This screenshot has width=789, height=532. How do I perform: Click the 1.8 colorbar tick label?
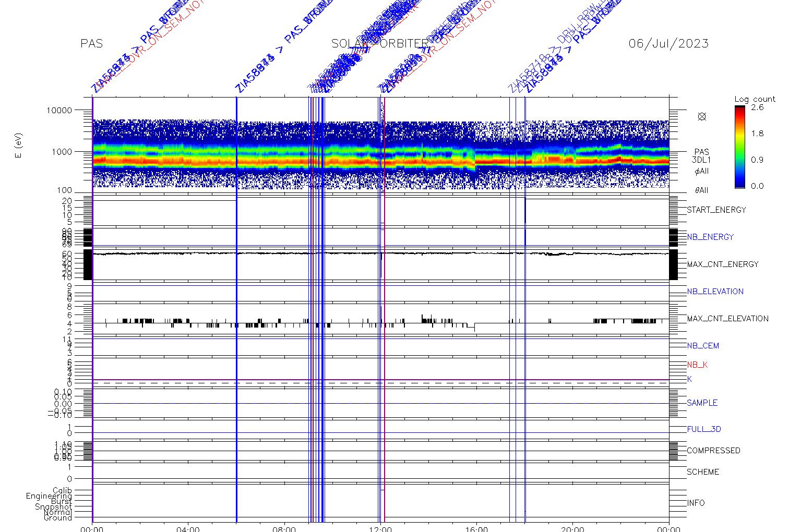click(757, 134)
